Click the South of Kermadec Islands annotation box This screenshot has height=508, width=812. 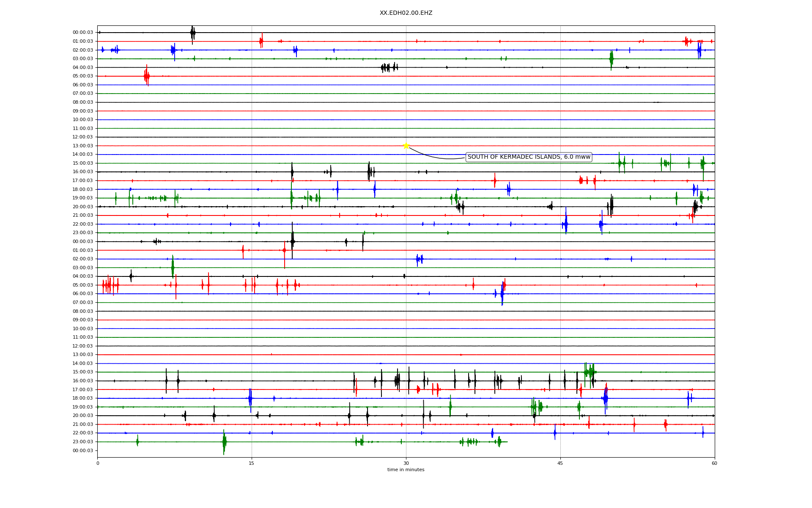(528, 157)
